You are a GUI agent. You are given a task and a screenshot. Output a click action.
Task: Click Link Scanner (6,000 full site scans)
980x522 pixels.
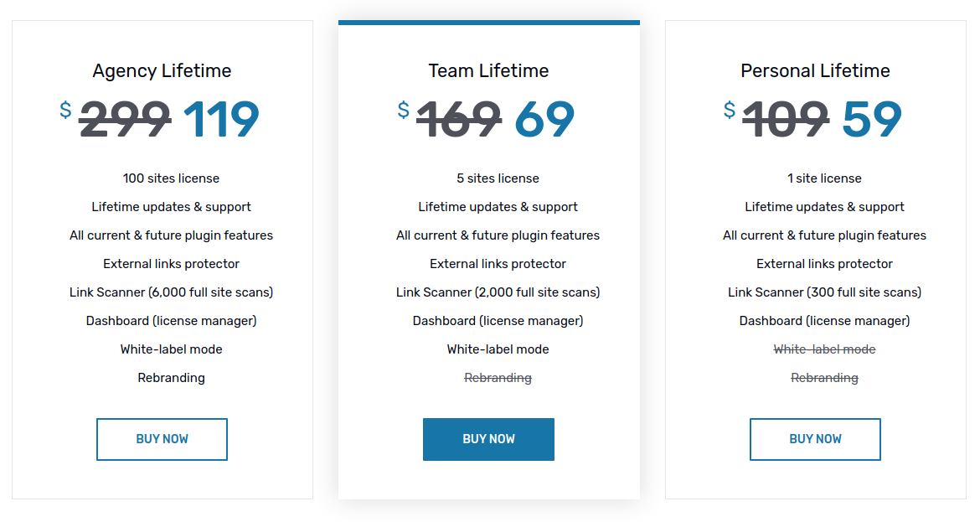[x=171, y=292]
